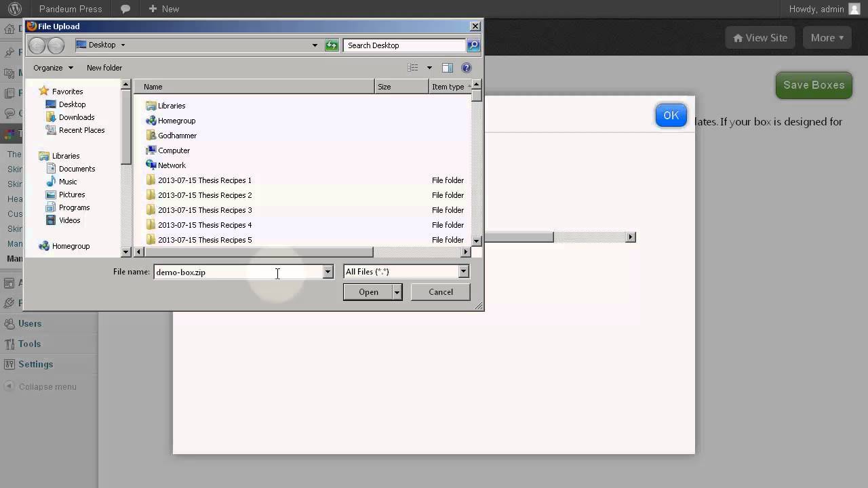The image size is (868, 488).
Task: Open the dialog help icon
Action: pyautogui.click(x=467, y=68)
